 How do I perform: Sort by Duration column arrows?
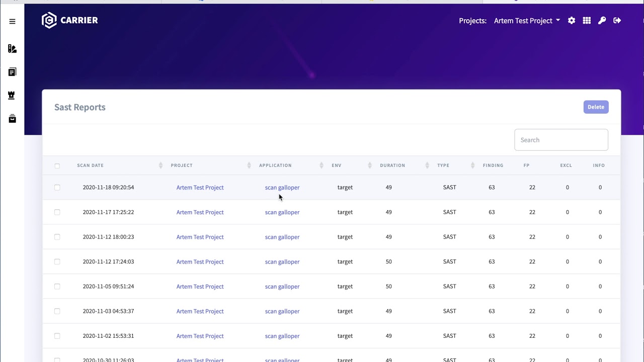[x=427, y=165]
